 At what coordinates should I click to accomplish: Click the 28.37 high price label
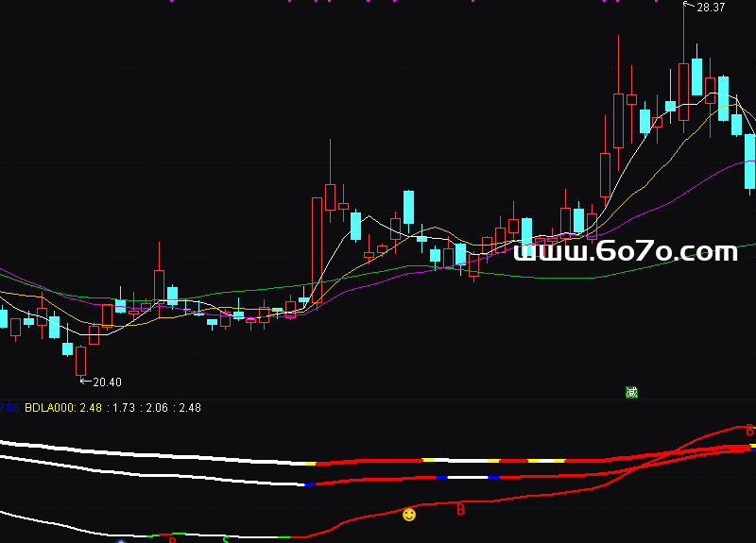click(x=710, y=8)
